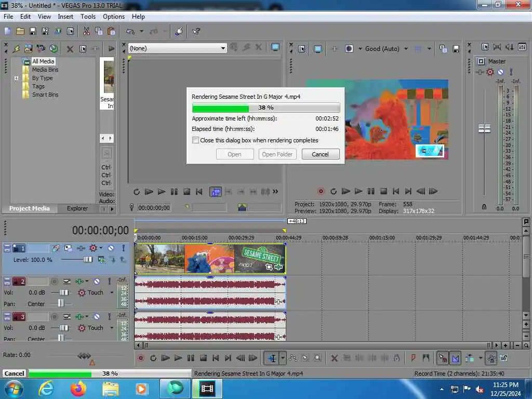The width and height of the screenshot is (532, 399).
Task: Click the Insert Marker flag icon
Action: (x=413, y=357)
